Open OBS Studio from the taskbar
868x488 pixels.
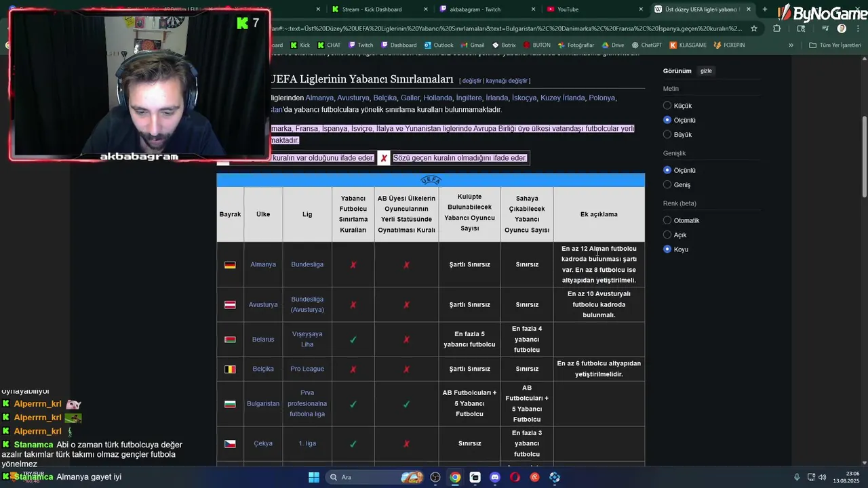click(435, 477)
